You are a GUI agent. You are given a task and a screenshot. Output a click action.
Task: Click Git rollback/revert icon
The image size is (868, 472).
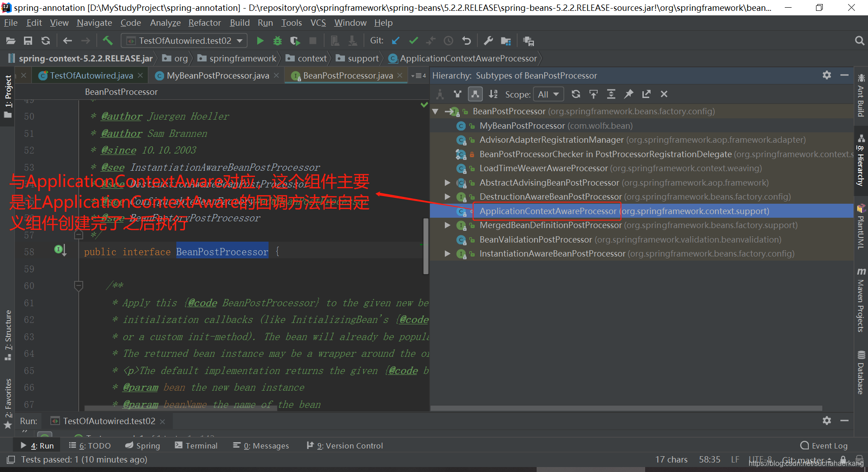pos(467,41)
